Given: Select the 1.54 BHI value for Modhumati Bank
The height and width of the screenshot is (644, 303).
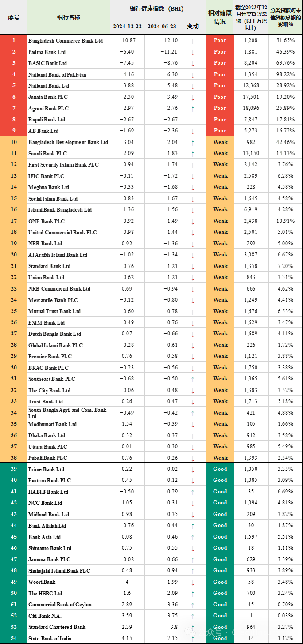Looking at the screenshot, I should 127,424.
